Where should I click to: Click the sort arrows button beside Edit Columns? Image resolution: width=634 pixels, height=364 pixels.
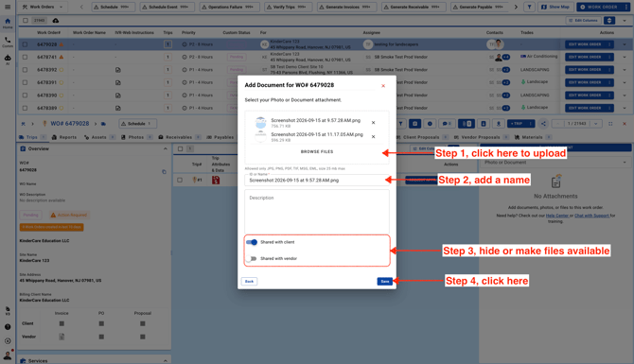tap(609, 20)
